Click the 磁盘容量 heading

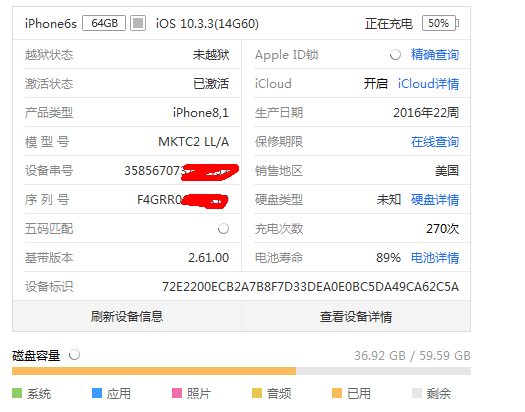tap(36, 355)
